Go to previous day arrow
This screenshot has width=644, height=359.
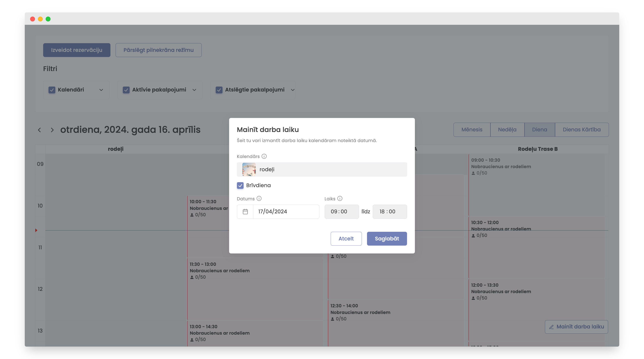(39, 130)
